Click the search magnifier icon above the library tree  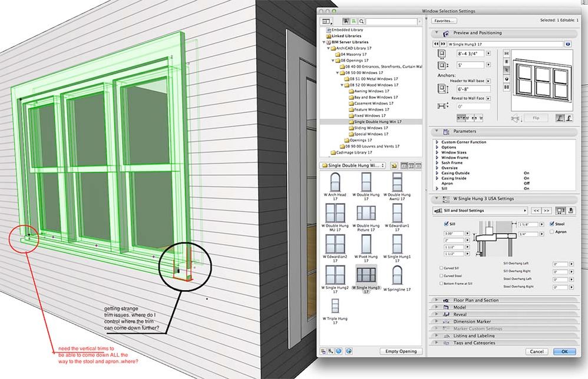click(x=362, y=21)
